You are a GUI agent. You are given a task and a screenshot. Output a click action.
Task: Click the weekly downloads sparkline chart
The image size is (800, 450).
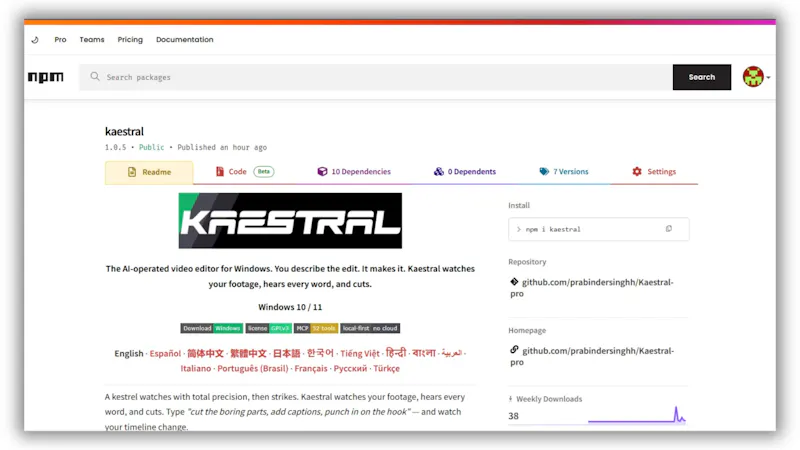[x=637, y=415]
